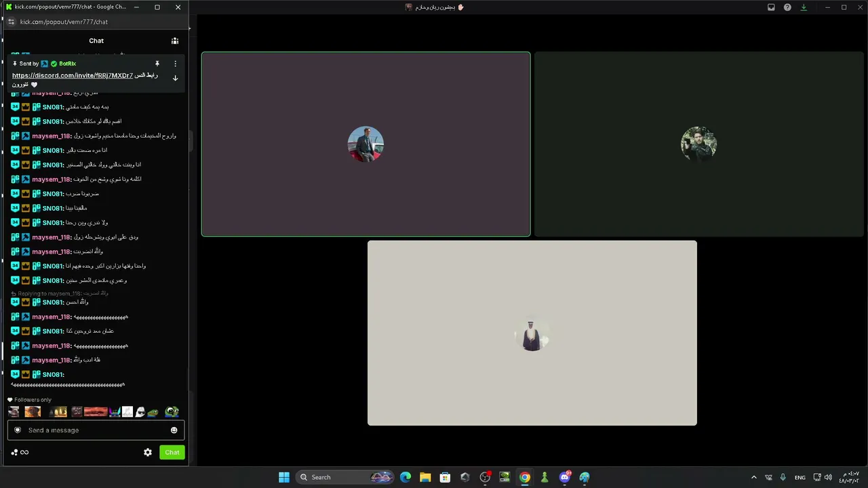This screenshot has width=868, height=488.
Task: Switch the ENG input language indicator
Action: click(x=800, y=477)
